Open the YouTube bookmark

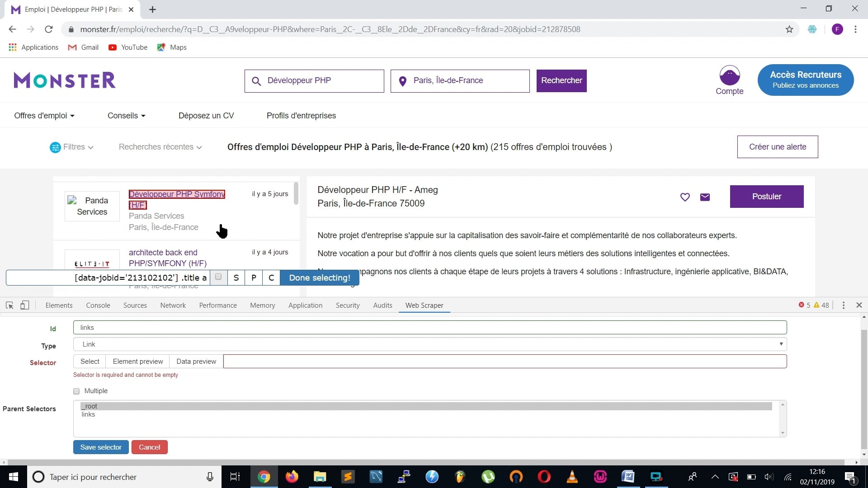point(128,47)
